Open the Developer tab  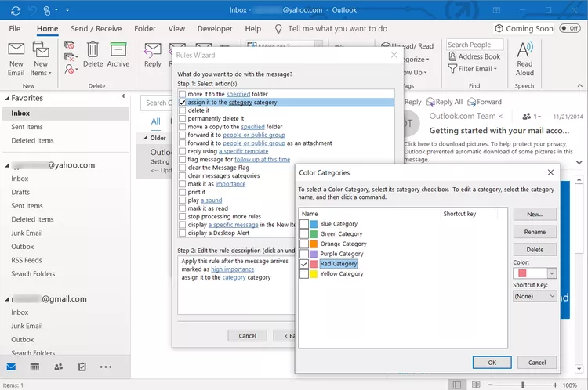pos(215,29)
